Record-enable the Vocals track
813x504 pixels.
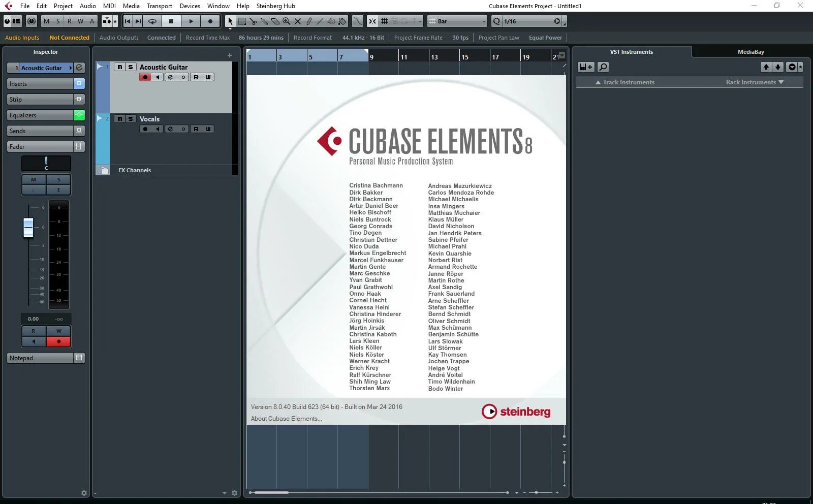(x=145, y=129)
